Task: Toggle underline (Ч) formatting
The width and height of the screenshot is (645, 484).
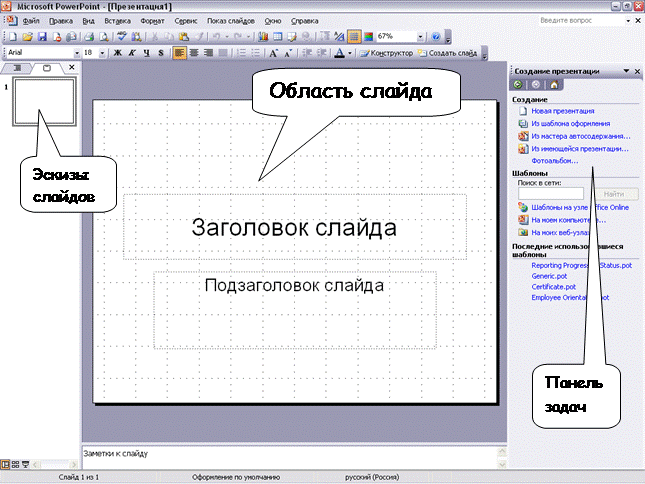Action: pyautogui.click(x=146, y=53)
